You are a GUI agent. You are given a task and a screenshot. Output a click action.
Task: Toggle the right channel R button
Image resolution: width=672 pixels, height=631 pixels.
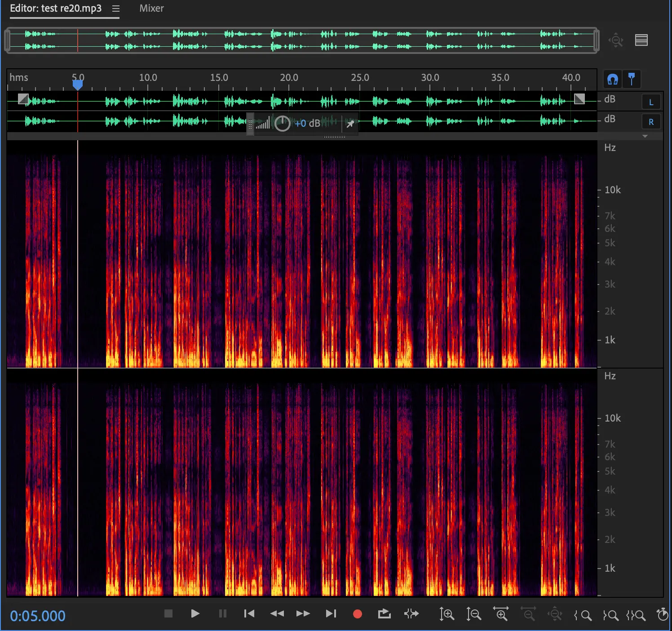pos(651,122)
